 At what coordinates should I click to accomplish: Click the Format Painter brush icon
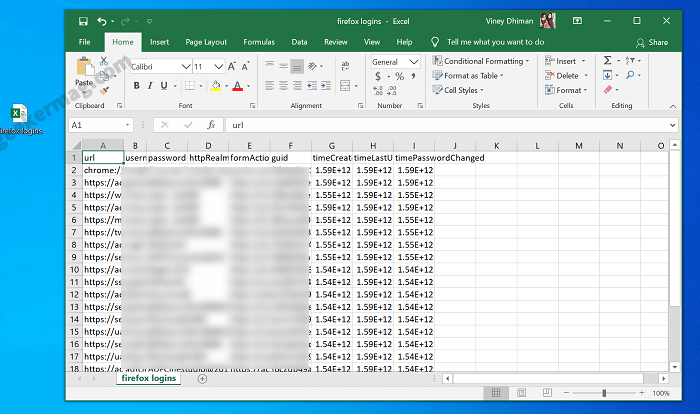pos(104,91)
